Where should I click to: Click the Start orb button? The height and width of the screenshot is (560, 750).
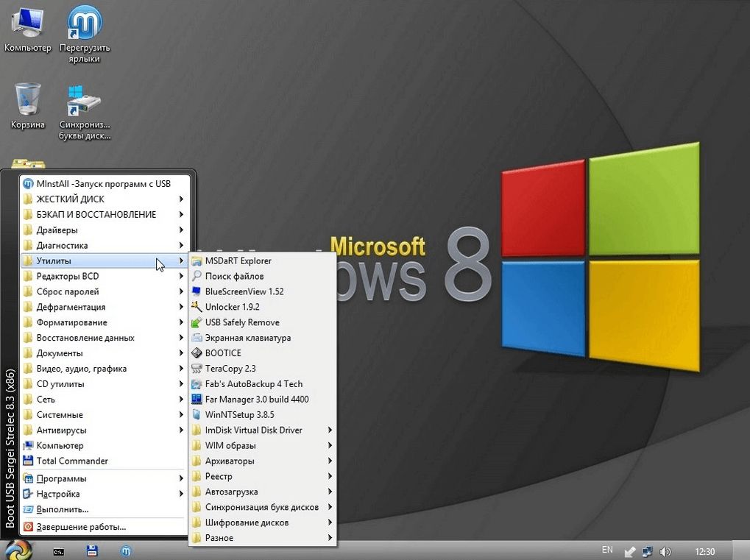pyautogui.click(x=18, y=550)
